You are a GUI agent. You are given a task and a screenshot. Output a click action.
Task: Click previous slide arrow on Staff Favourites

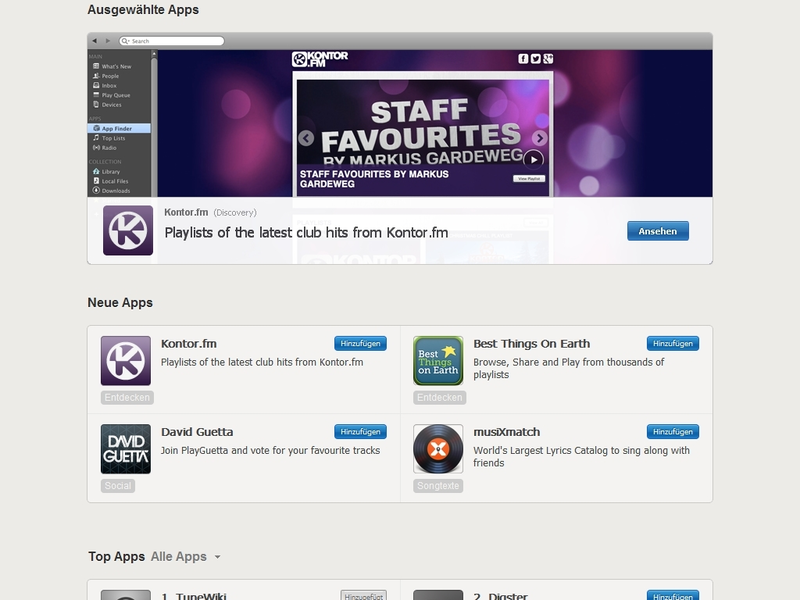tap(306, 138)
